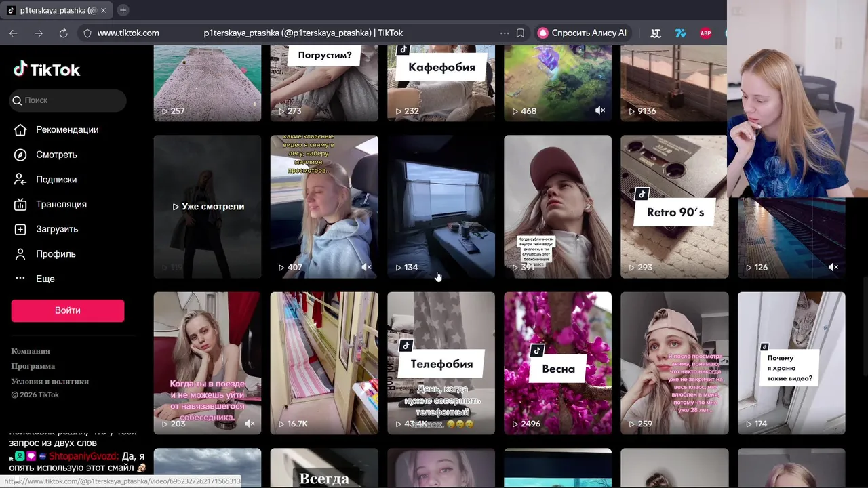Open the address bar three-dots menu
Screen dimensions: 868x488
505,33
